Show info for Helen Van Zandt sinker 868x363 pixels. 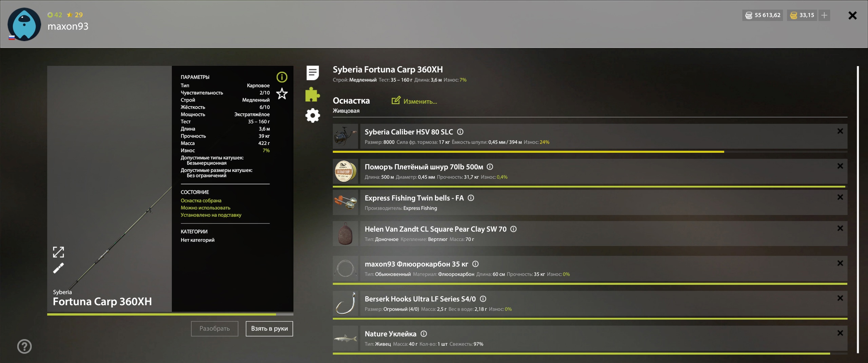click(514, 229)
